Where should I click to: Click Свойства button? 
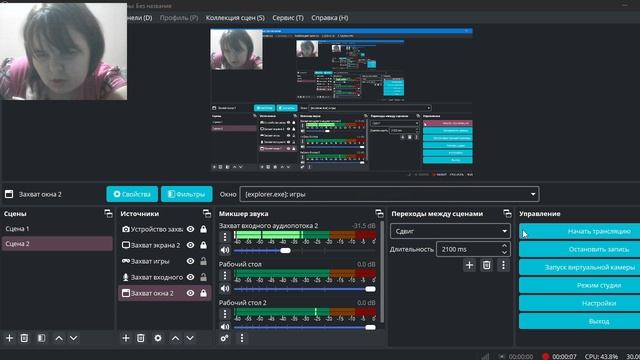(x=132, y=194)
